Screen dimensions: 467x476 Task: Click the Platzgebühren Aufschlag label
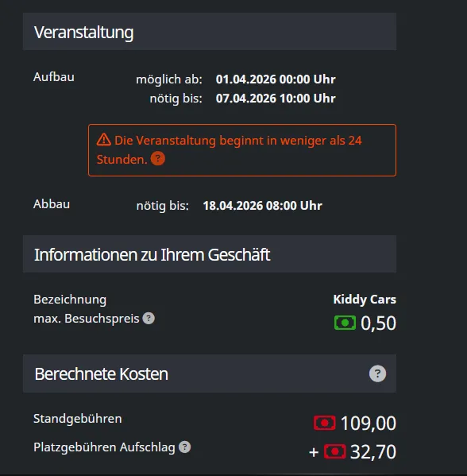pos(104,447)
